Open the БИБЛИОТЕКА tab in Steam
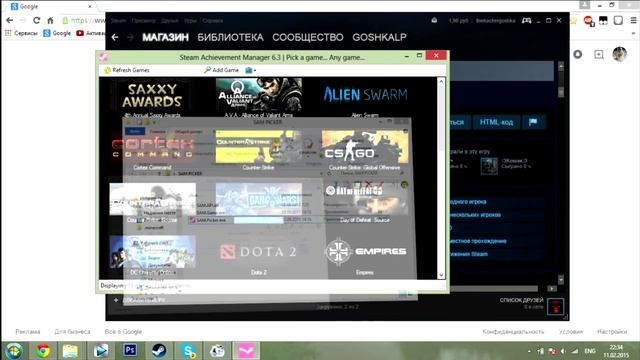The width and height of the screenshot is (640, 360). coord(230,37)
